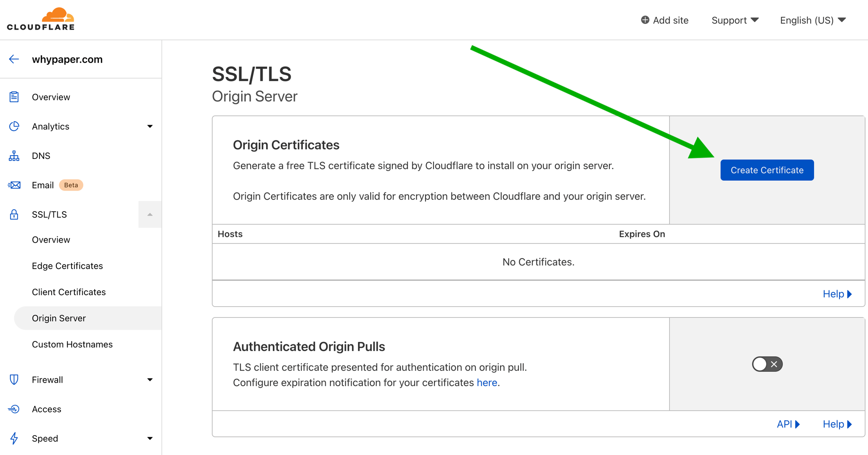The width and height of the screenshot is (868, 455).
Task: Click the SSL/TLS padlock icon
Action: coord(14,214)
